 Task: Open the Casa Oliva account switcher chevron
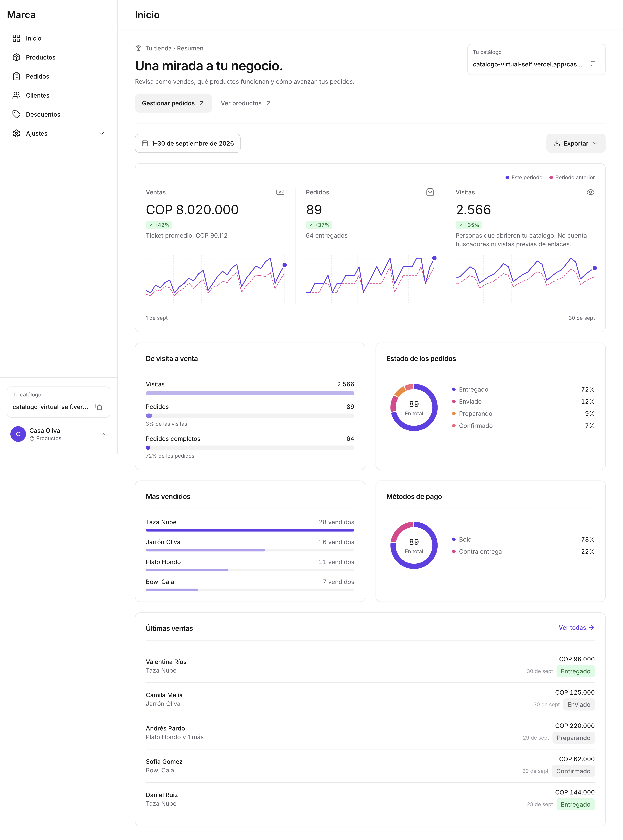pyautogui.click(x=103, y=434)
